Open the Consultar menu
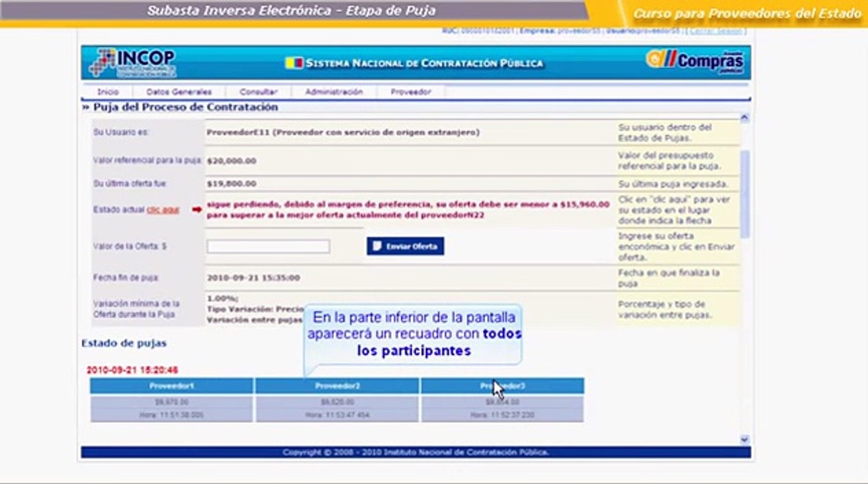This screenshot has height=484, width=868. 259,92
